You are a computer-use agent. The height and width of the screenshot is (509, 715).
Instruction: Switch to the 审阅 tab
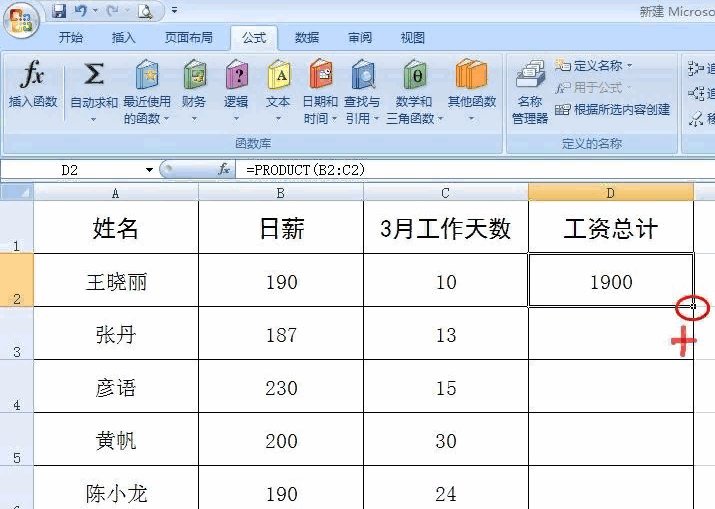360,37
